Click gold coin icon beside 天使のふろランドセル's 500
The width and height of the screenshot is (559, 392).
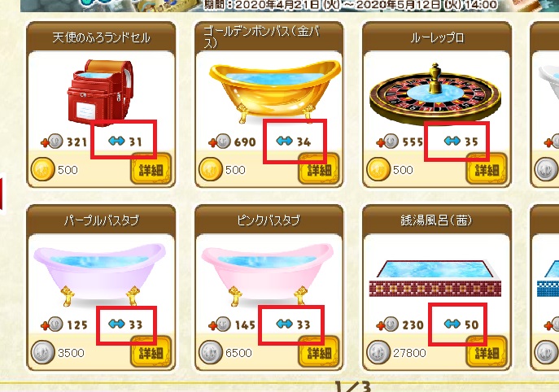click(43, 169)
